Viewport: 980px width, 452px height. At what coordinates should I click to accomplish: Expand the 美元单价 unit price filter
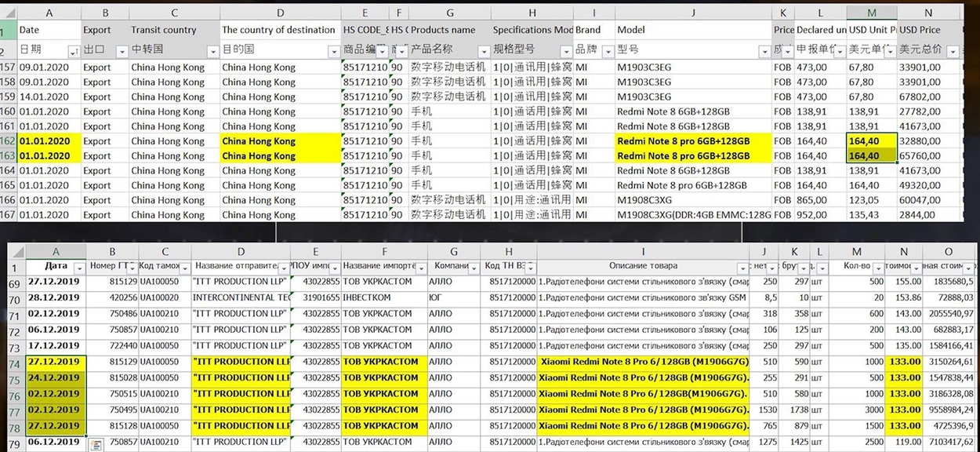click(891, 52)
